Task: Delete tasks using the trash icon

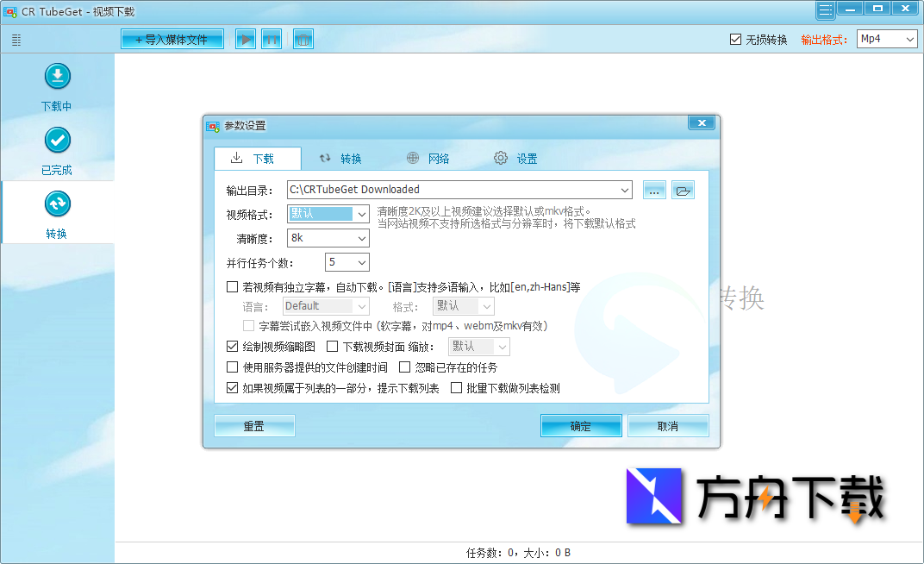Action: pyautogui.click(x=303, y=38)
